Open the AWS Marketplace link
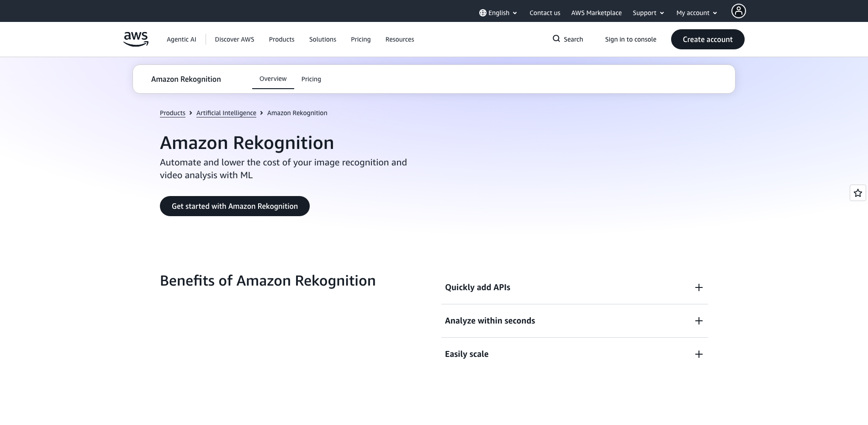 (596, 13)
